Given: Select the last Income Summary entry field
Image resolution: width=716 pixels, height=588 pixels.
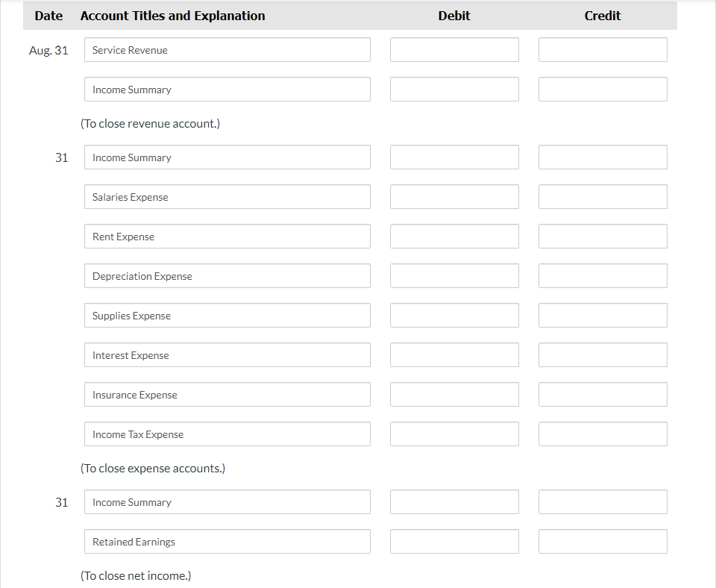Looking at the screenshot, I should pyautogui.click(x=227, y=501).
